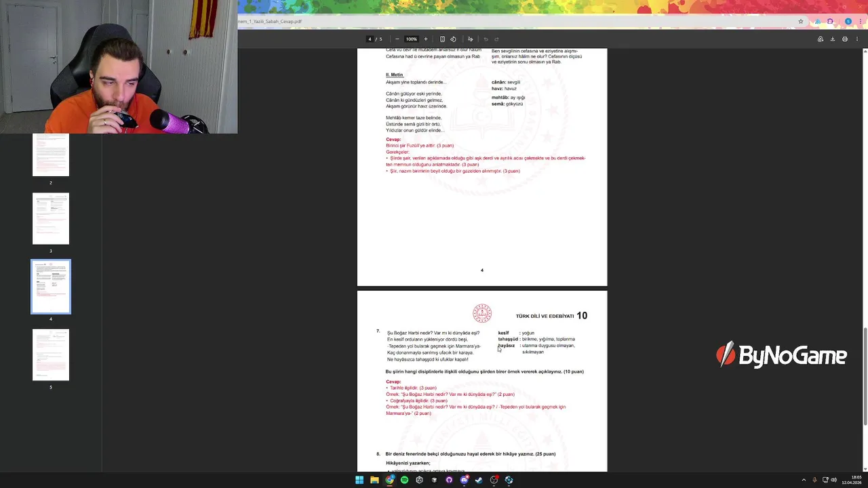The image size is (868, 488).
Task: Bookmark this page with the star icon
Action: pos(801,21)
